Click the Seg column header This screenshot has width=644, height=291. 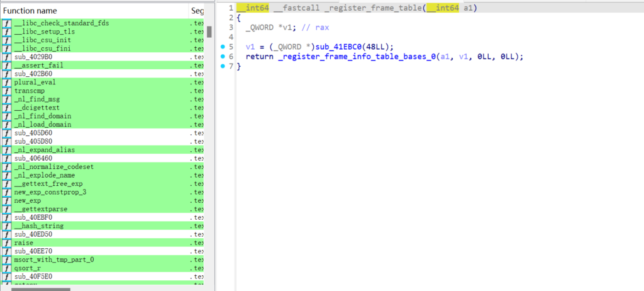[x=197, y=11]
